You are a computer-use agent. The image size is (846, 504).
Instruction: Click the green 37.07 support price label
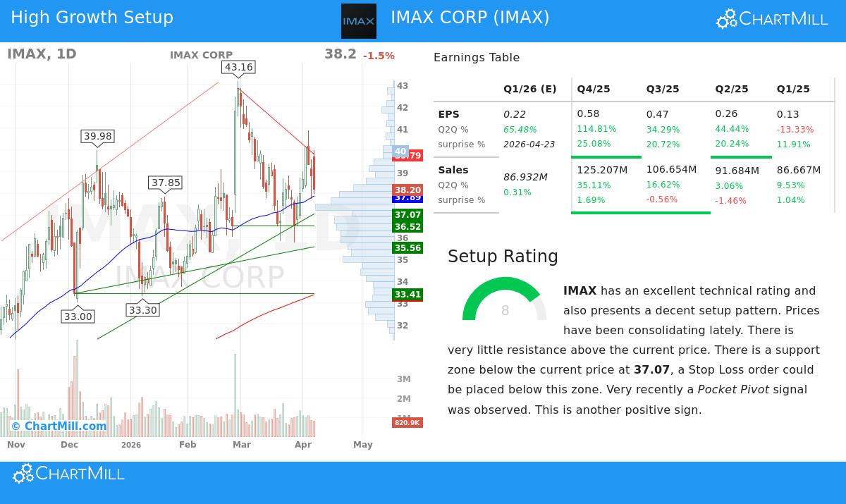tap(407, 214)
